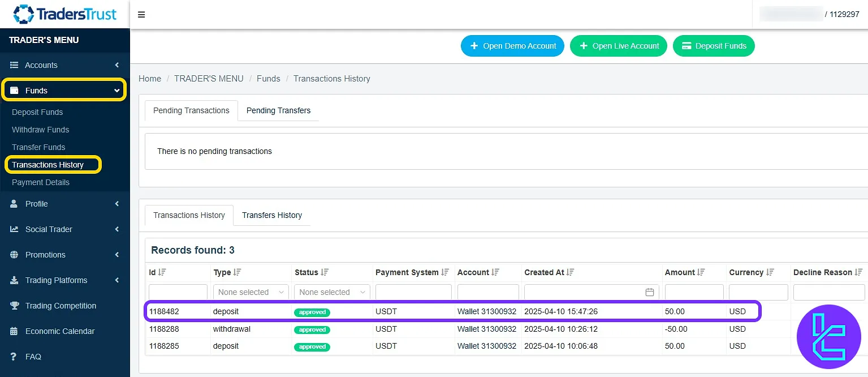
Task: Expand the Trading Platforms menu chevron
Action: pos(117,280)
